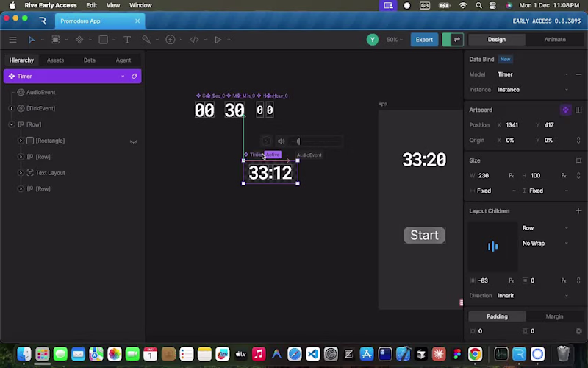Select the Text tool in toolbar
The image size is (588, 368).
click(127, 40)
